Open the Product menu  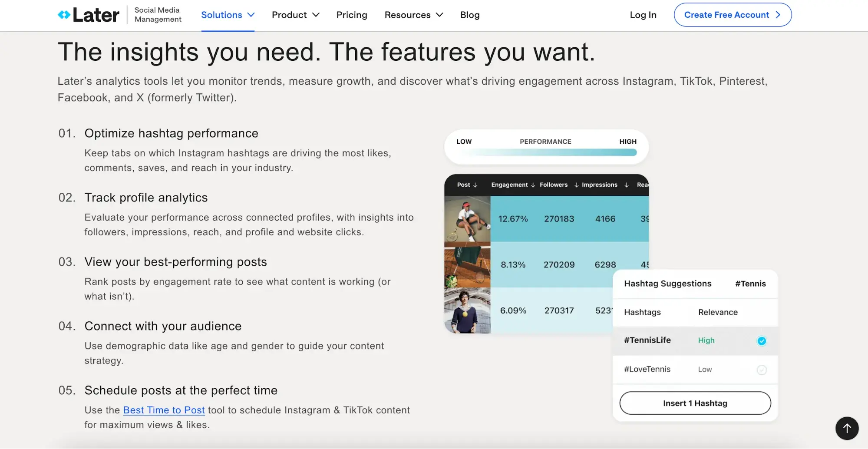(296, 15)
